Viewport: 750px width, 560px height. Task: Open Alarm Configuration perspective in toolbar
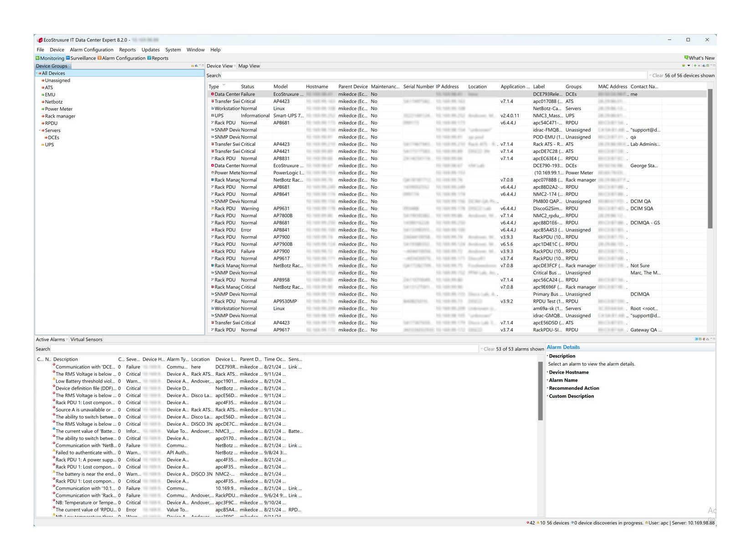pyautogui.click(x=121, y=58)
